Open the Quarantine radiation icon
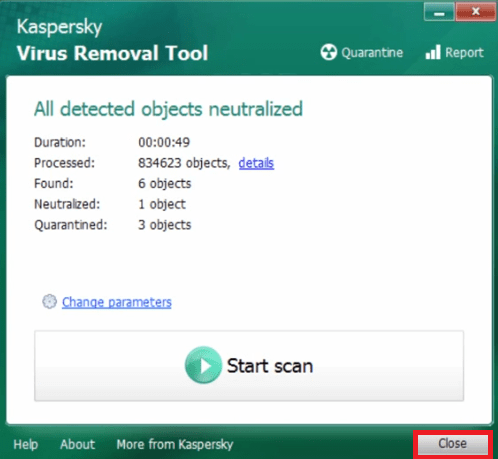Screen dimensions: 498x459 point(329,52)
